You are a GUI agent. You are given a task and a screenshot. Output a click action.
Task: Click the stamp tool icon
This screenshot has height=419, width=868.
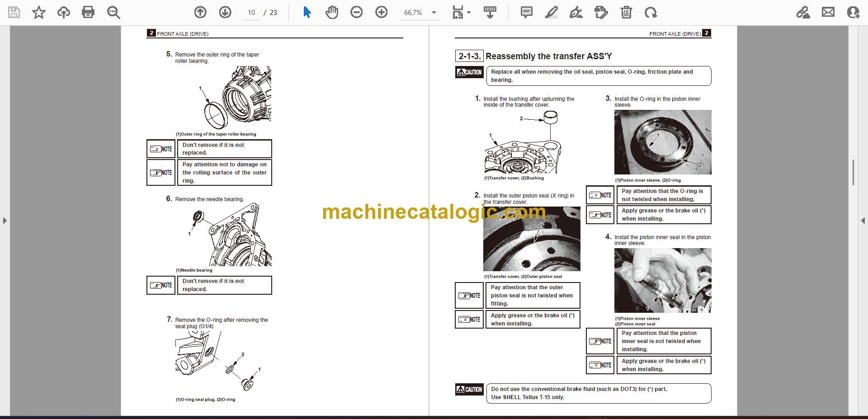(601, 12)
